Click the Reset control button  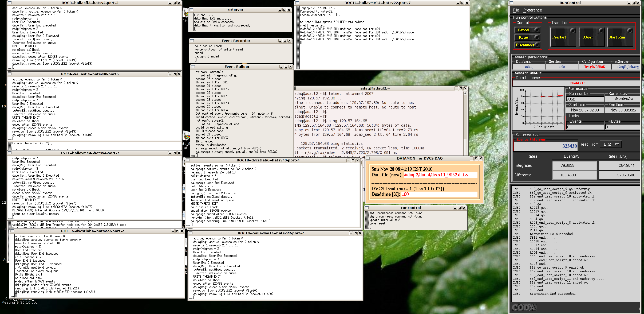(x=527, y=37)
